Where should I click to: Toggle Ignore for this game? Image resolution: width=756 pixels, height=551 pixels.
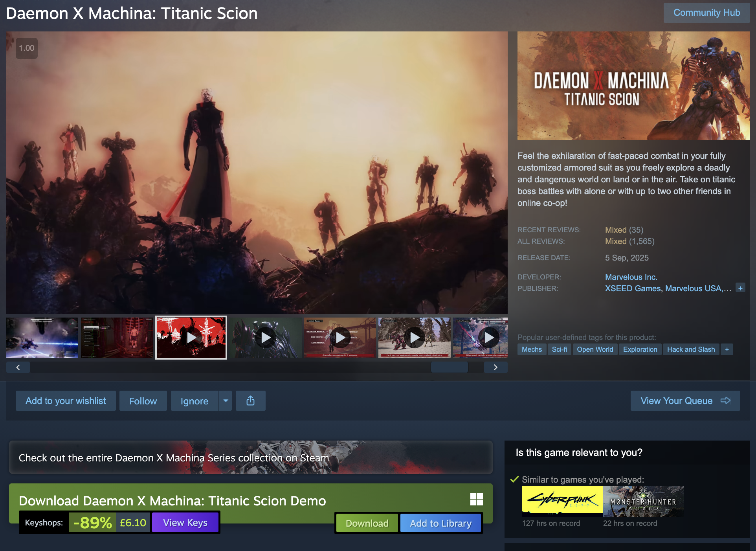(194, 401)
